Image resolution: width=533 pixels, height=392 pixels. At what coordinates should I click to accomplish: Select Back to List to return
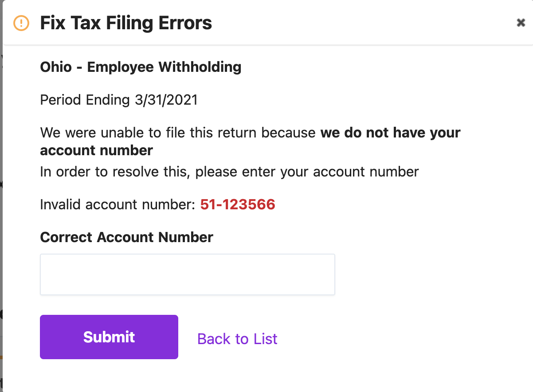tap(237, 339)
